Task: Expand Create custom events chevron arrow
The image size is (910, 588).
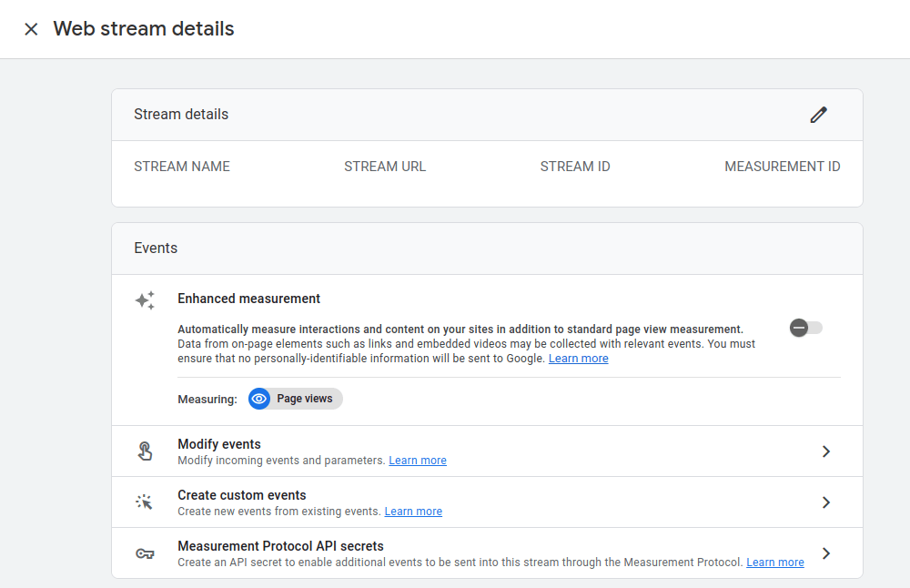Action: tap(826, 502)
